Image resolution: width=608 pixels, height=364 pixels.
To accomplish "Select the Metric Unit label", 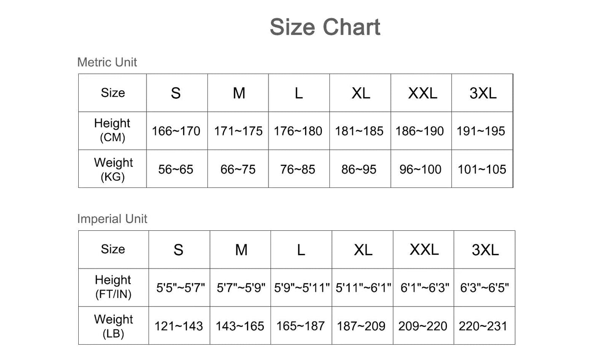I will pyautogui.click(x=107, y=62).
